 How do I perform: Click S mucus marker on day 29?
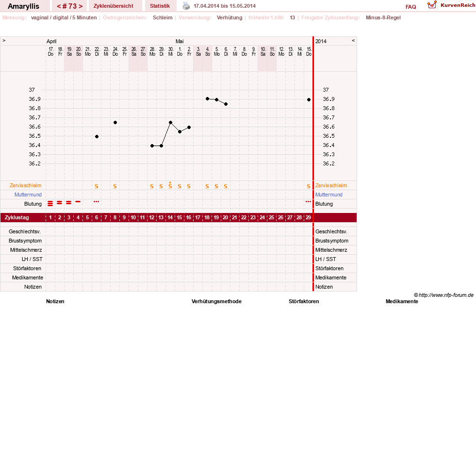coord(309,186)
